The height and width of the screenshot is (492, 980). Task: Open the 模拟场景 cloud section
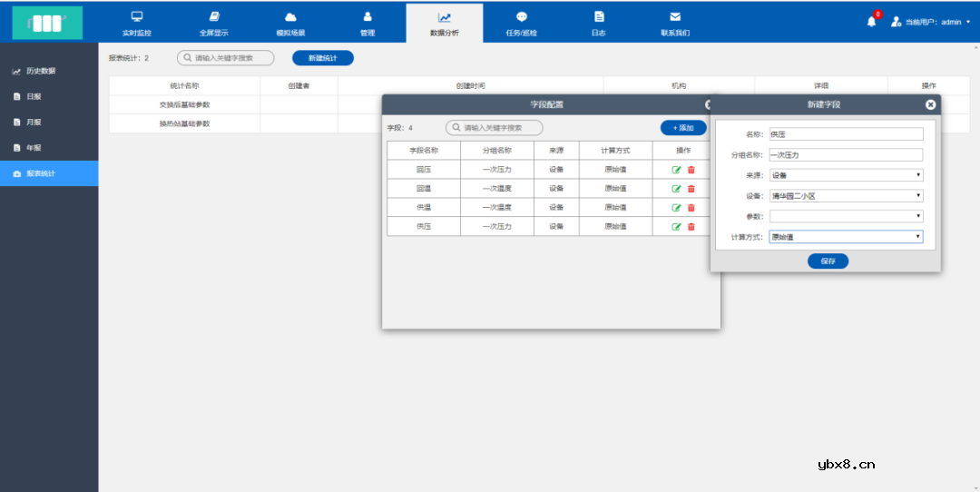pyautogui.click(x=290, y=23)
